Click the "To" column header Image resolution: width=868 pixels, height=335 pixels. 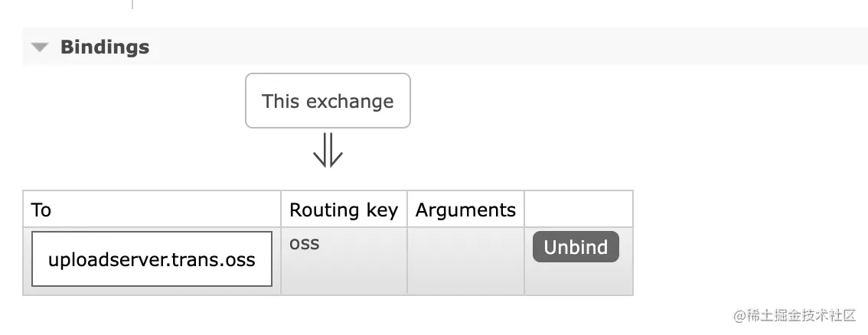click(41, 210)
